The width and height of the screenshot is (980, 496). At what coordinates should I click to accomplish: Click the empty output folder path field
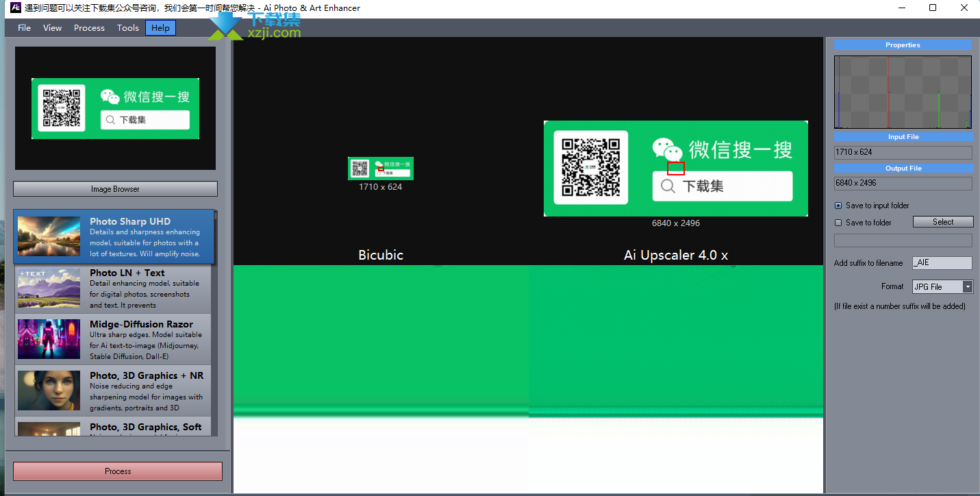(903, 240)
